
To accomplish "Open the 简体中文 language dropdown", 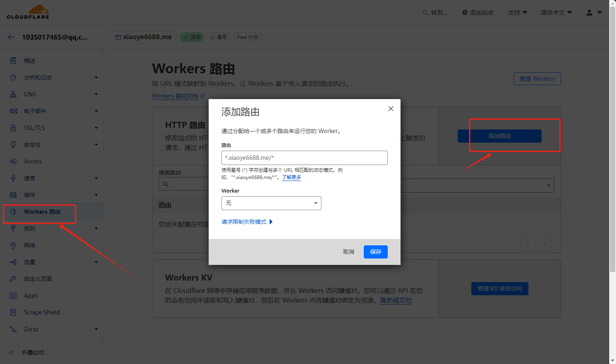I will (556, 13).
